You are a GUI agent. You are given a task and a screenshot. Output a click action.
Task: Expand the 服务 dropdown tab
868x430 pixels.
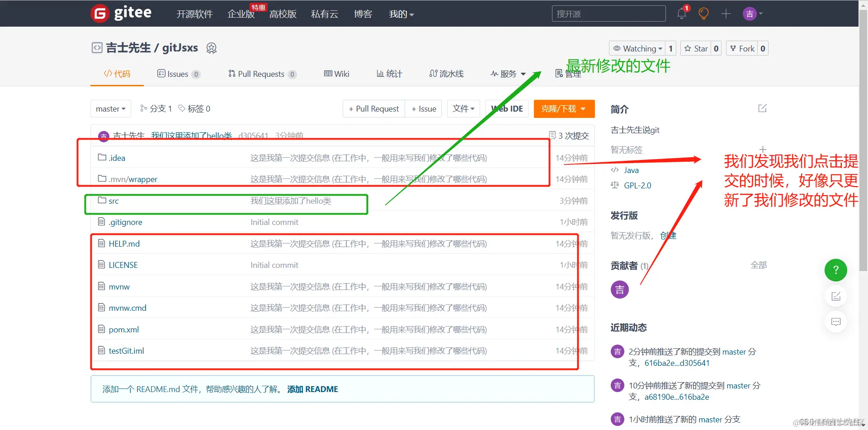[508, 74]
